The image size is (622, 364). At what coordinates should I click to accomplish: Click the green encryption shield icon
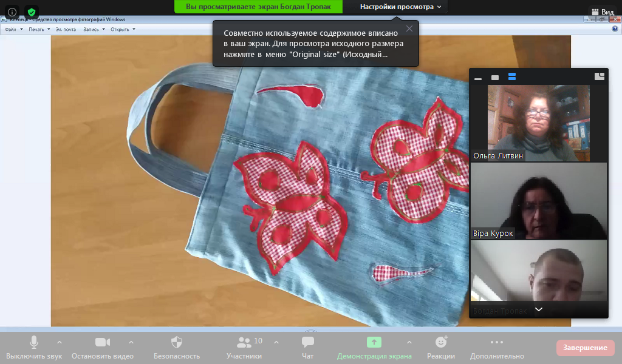(32, 12)
